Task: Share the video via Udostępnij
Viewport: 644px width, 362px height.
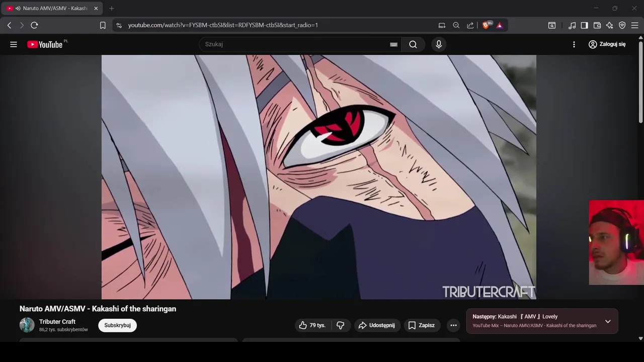Action: 377,325
